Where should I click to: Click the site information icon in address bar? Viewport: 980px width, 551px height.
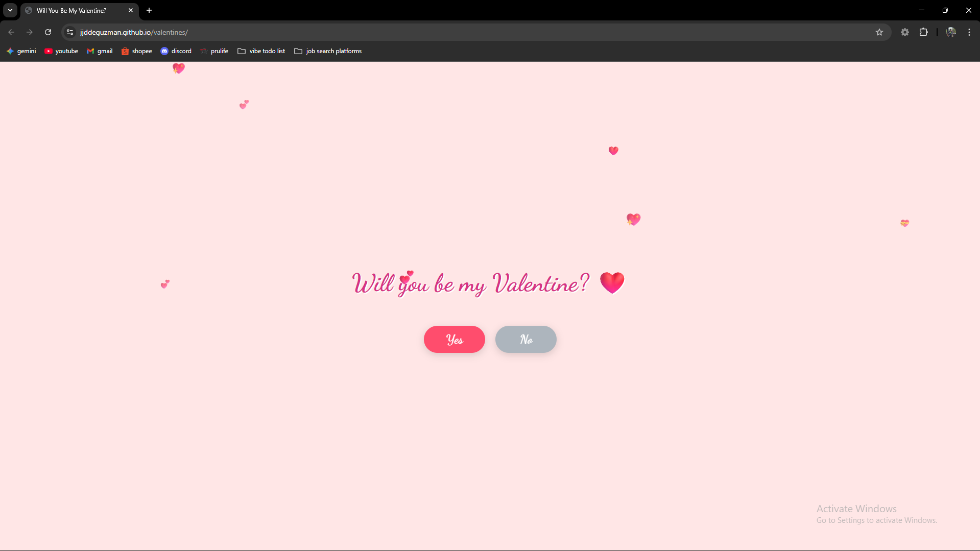[69, 32]
